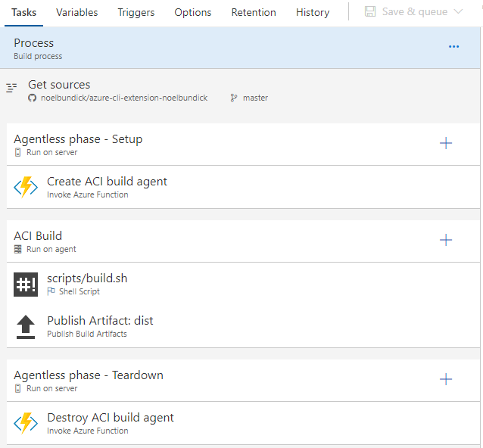Switch to the Tasks tab
This screenshot has height=448, width=483.
click(x=23, y=12)
